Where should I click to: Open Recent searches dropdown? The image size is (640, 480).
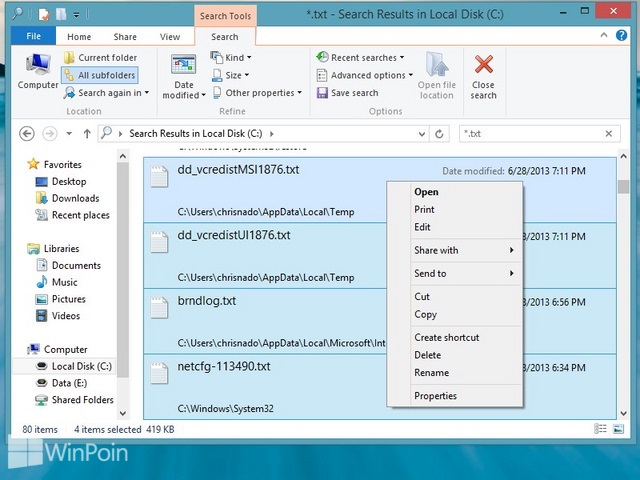(360, 58)
